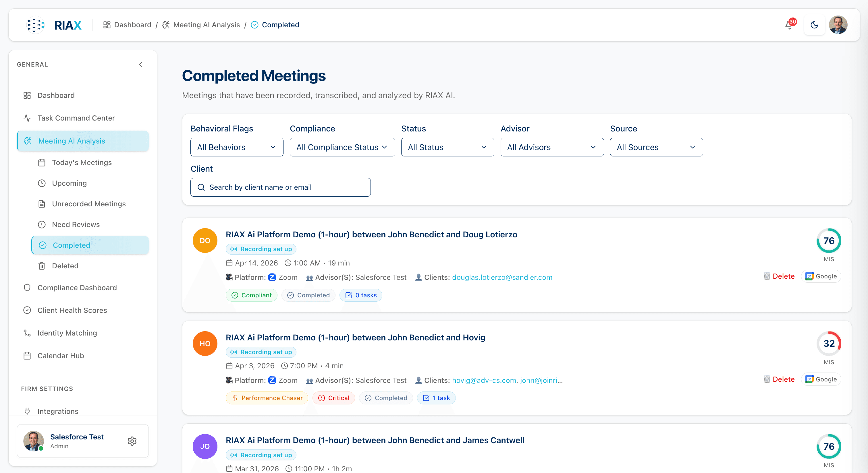Click HO avatar circle
This screenshot has width=868, height=473.
click(x=205, y=343)
